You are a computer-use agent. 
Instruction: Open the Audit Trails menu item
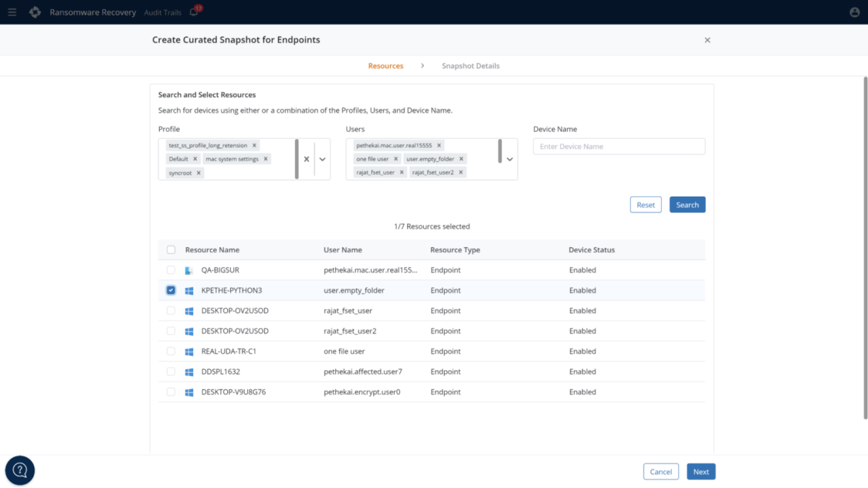(161, 12)
